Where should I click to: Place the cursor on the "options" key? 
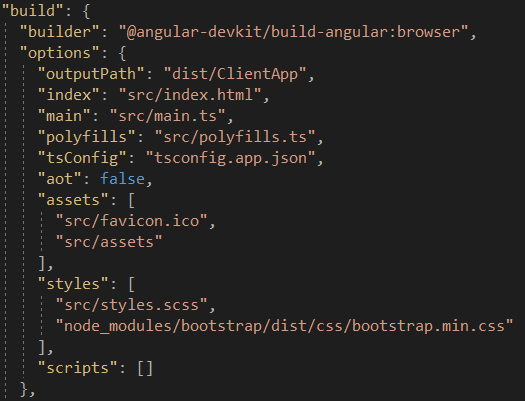click(x=60, y=53)
